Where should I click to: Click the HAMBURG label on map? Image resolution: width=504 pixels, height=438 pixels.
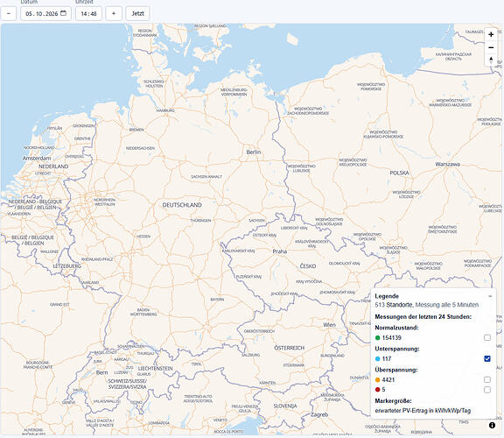point(165,110)
